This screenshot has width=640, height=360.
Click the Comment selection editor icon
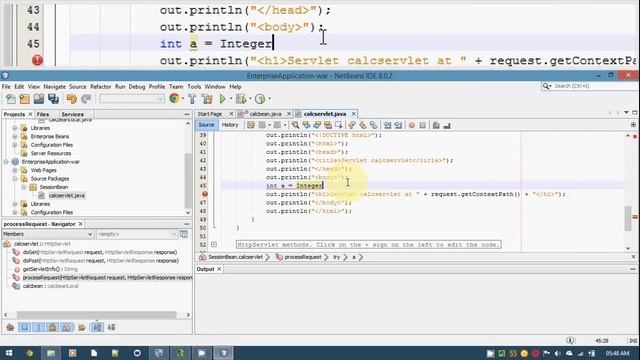(436, 125)
